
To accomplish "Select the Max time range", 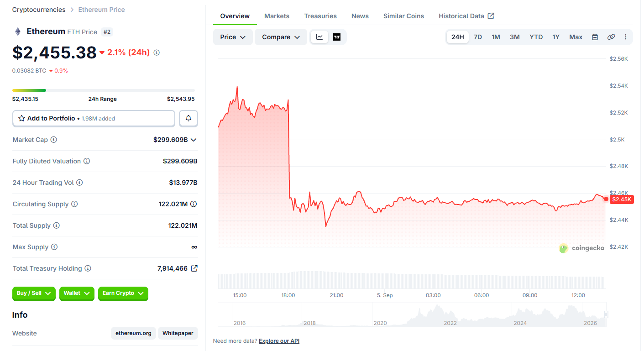I will coord(576,37).
